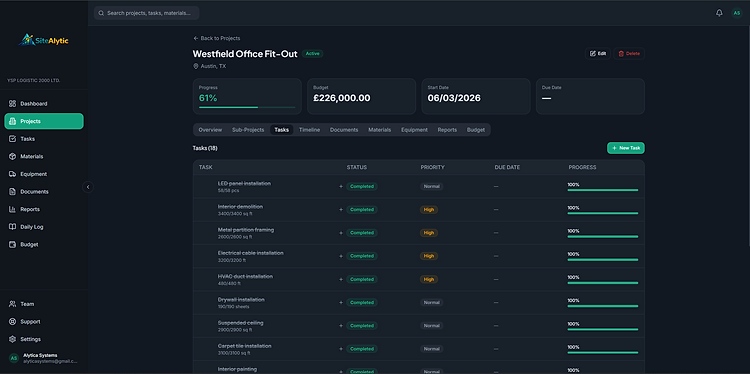Open Settings in the sidebar
This screenshot has height=374, width=750.
point(44,339)
